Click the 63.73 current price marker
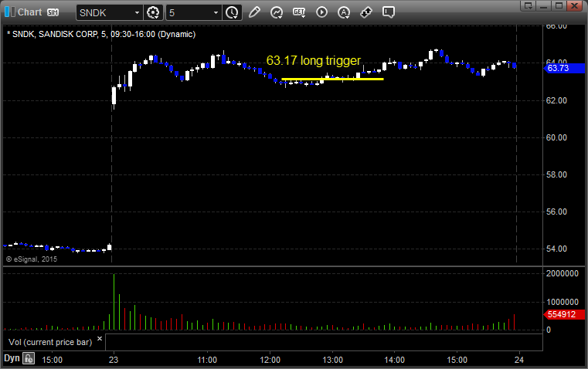 click(564, 68)
